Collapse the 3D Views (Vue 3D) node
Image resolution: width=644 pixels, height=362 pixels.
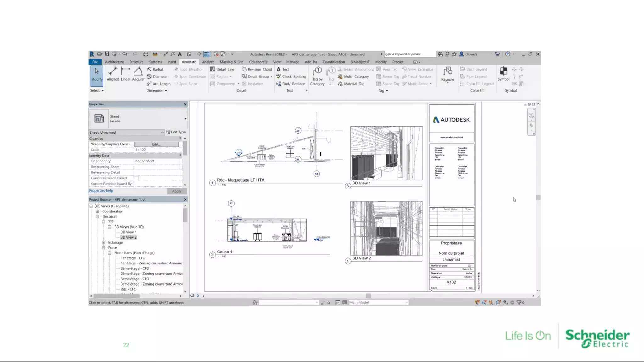109,227
